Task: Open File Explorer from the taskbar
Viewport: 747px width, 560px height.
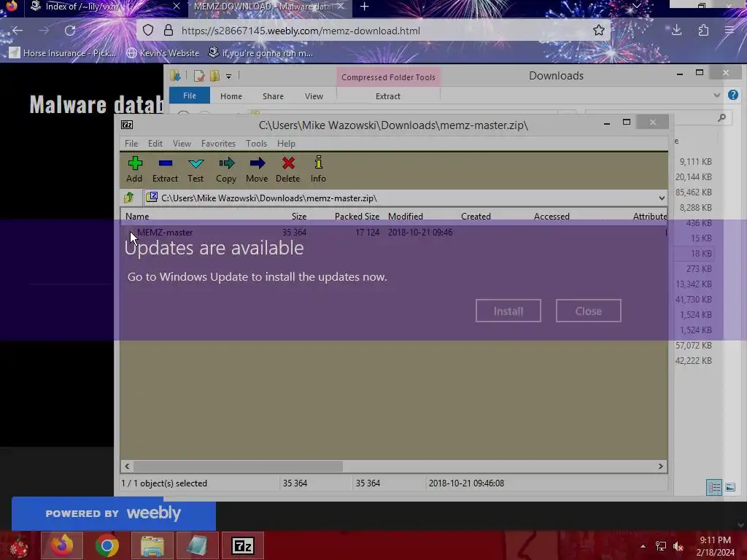Action: pos(152,545)
